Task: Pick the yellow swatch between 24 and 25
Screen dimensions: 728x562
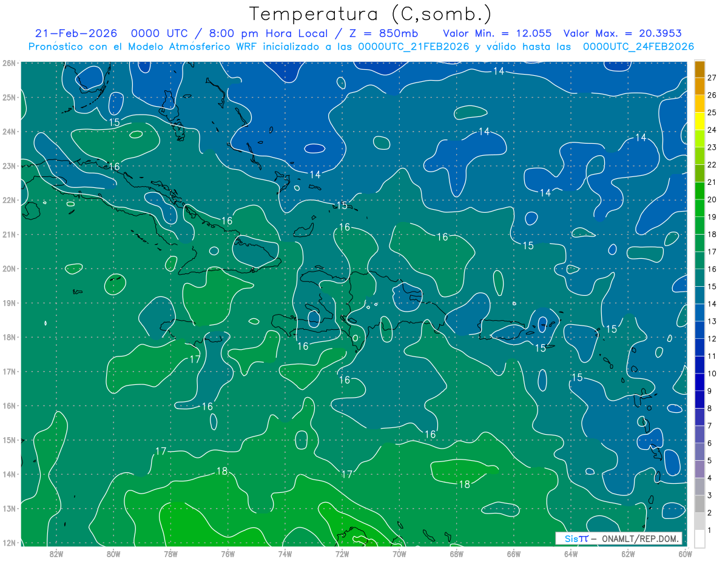Action: point(700,121)
